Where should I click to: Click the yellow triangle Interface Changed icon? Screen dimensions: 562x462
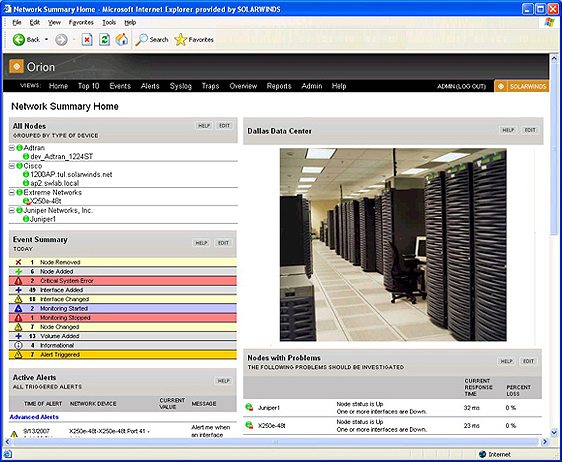pos(18,299)
